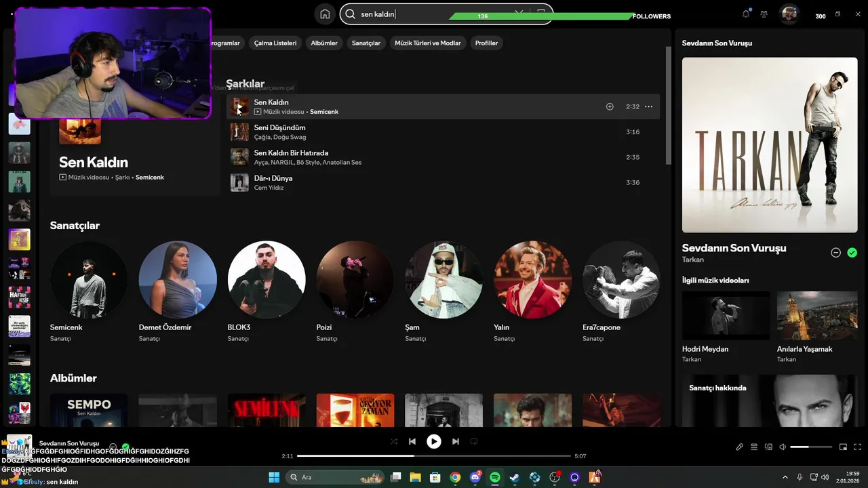Filter results by Çalma Listeleri
The image size is (868, 488).
275,43
